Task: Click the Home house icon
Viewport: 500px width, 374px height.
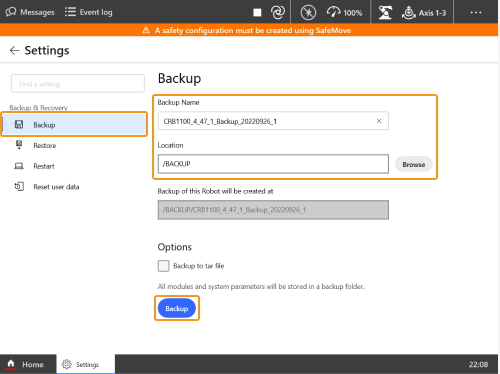Action: pyautogui.click(x=11, y=363)
